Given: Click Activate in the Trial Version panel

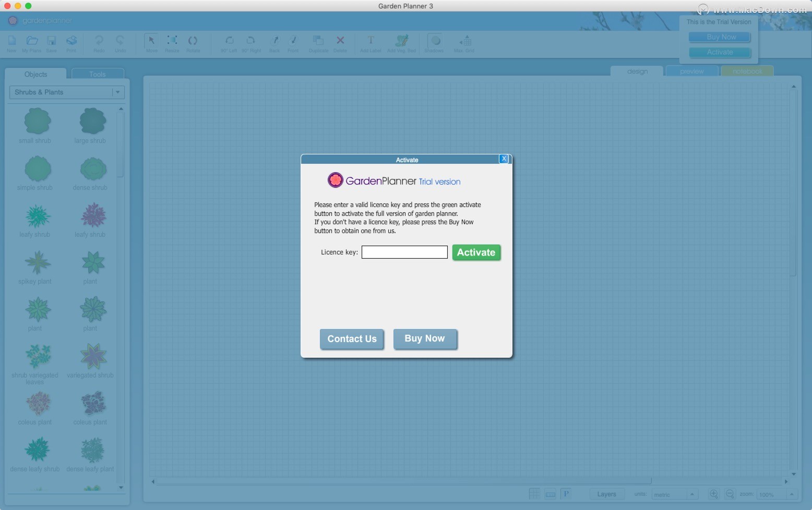Looking at the screenshot, I should (x=720, y=52).
